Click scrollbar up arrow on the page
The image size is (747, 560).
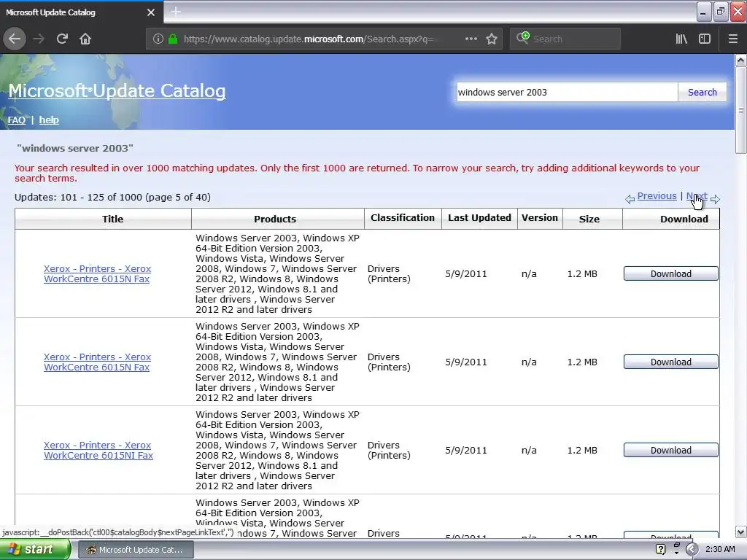[x=740, y=60]
